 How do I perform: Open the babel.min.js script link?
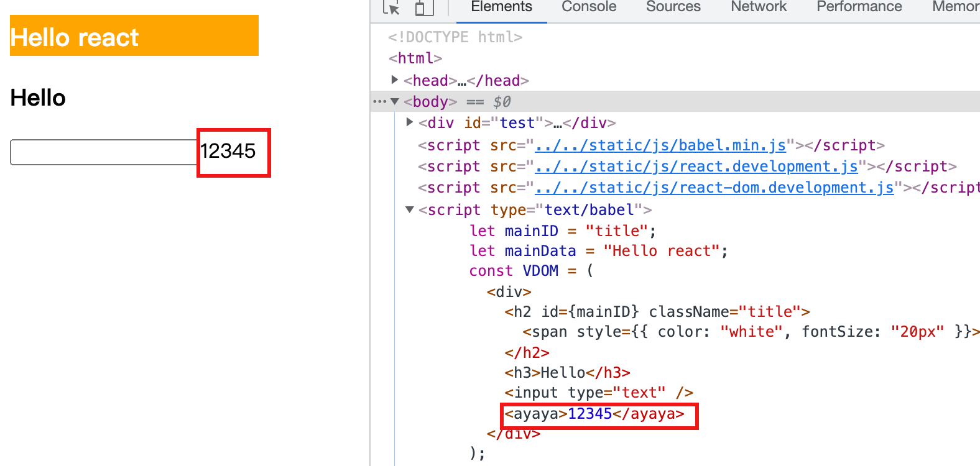point(660,145)
